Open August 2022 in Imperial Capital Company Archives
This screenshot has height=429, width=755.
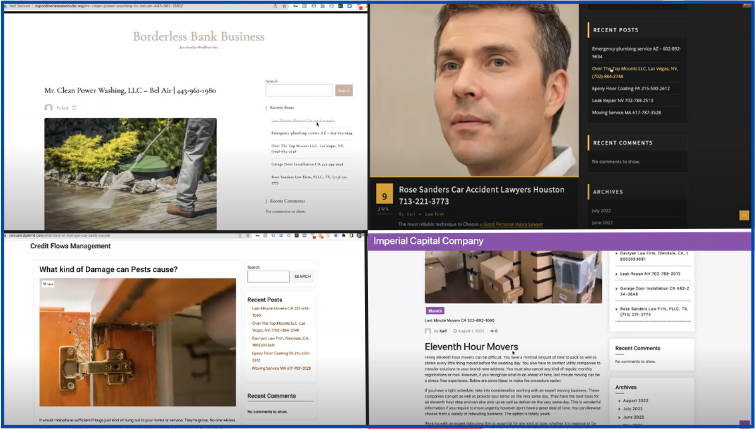tap(636, 401)
